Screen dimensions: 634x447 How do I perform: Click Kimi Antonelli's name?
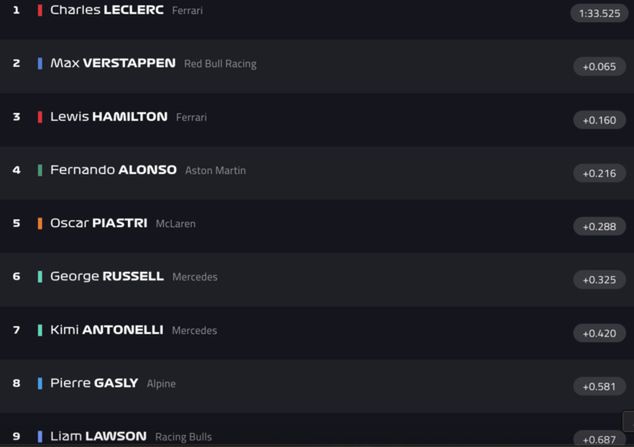(106, 330)
